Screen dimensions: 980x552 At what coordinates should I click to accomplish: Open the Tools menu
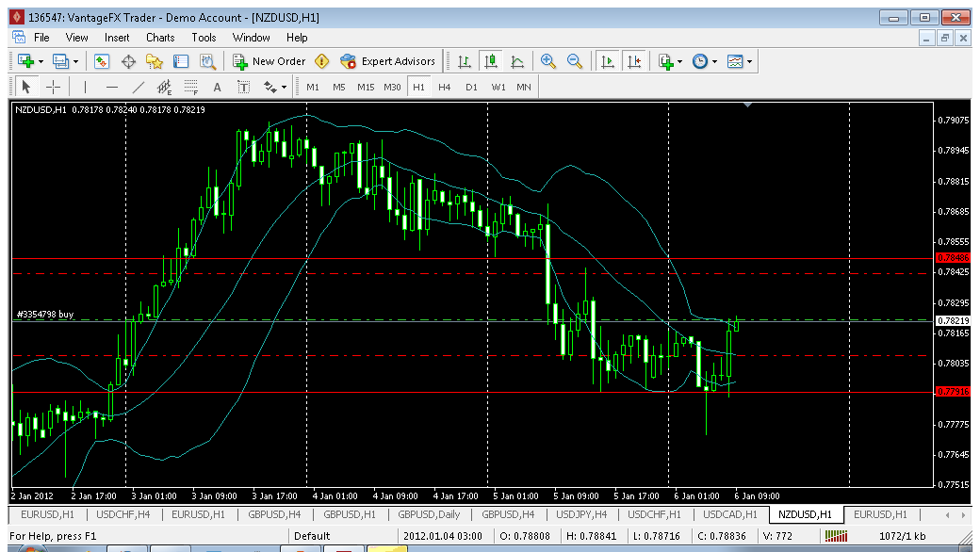coord(204,38)
